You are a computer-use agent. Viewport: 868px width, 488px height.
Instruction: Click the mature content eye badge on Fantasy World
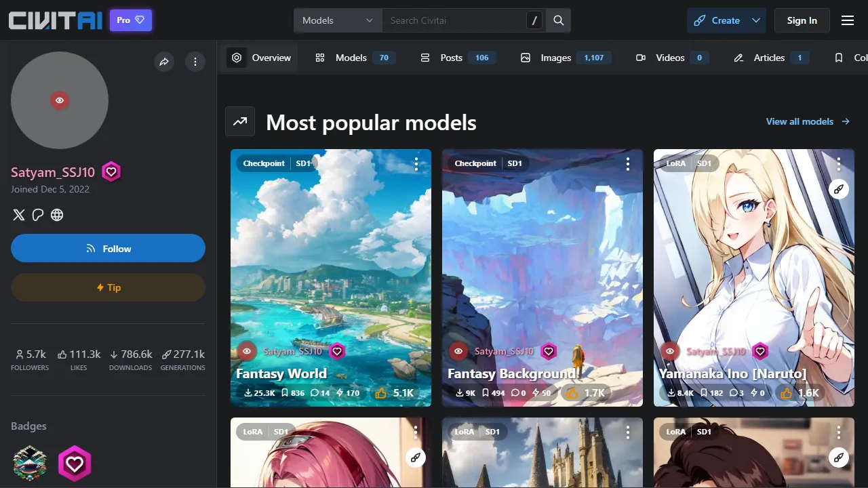[x=247, y=351]
